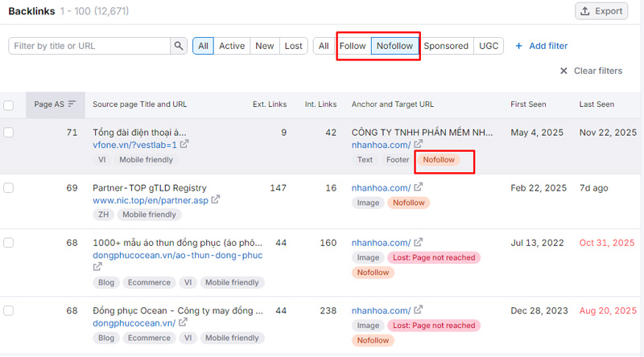Filter by Follow link type
Screen dimensions: 644x357
pos(353,46)
